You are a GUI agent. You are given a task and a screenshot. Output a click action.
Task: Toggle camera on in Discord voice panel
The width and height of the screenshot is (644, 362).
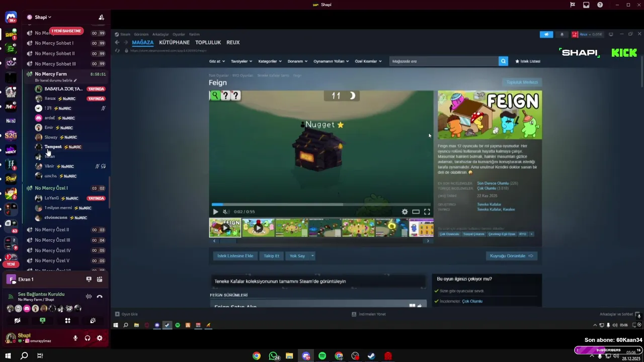click(18, 320)
